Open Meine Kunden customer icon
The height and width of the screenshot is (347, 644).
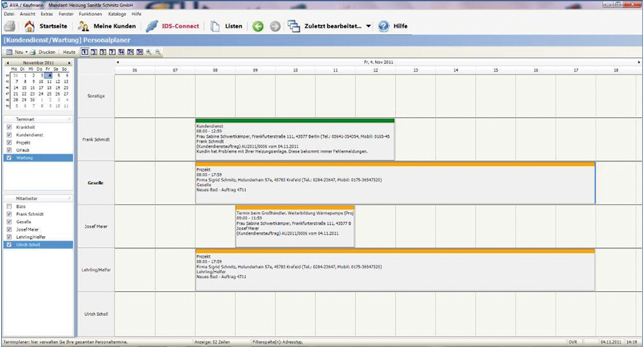(84, 26)
